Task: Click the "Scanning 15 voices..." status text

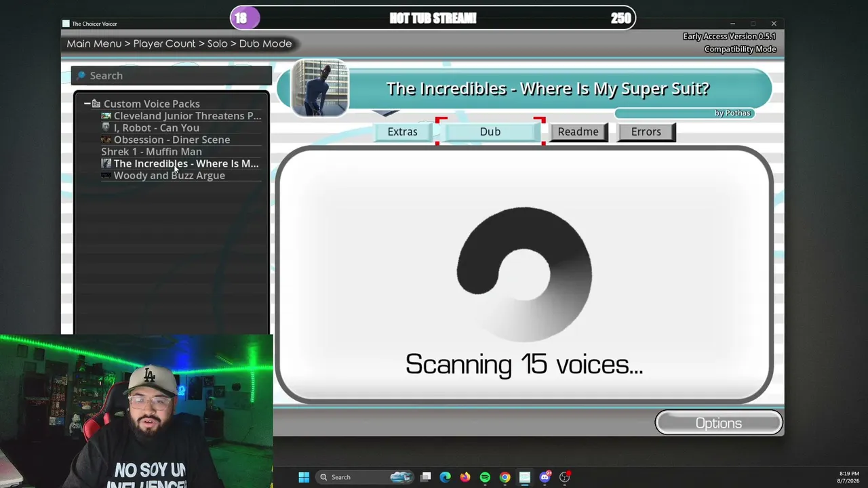Action: coord(524,365)
